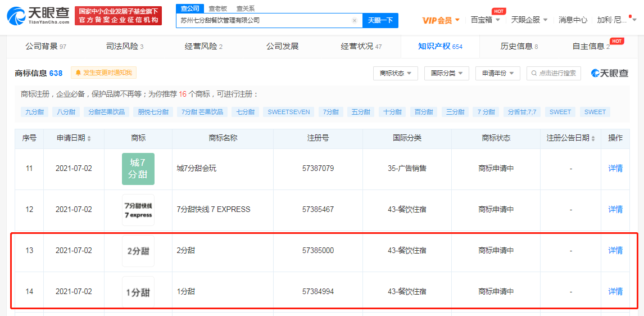Select the recommended trademark 五分甜
Viewport: 644px width, 316px height.
(x=361, y=112)
